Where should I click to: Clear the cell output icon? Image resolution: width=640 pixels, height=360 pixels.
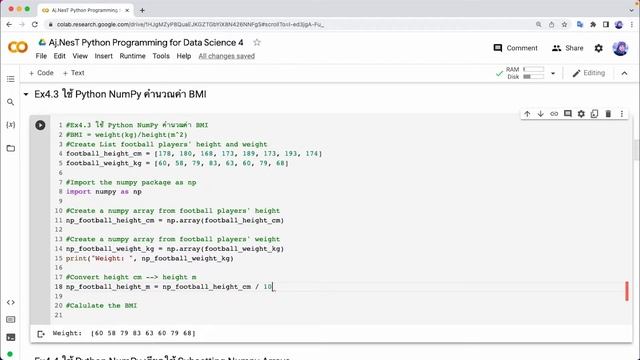[41, 334]
